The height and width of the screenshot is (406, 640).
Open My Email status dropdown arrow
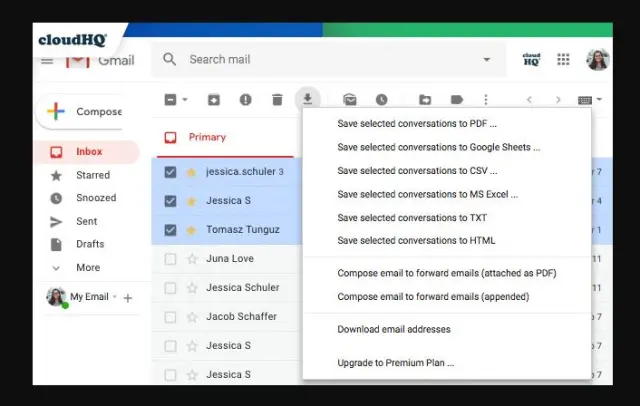coord(115,297)
